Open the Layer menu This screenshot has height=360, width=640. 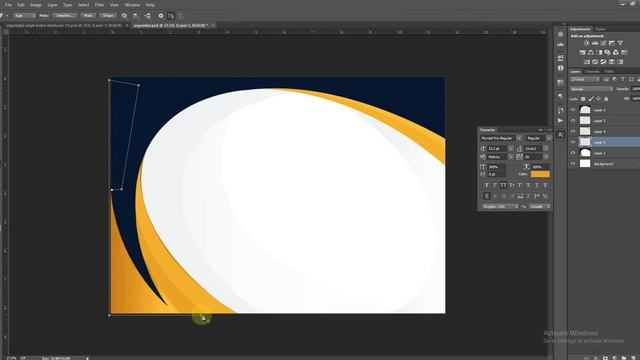pyautogui.click(x=52, y=5)
